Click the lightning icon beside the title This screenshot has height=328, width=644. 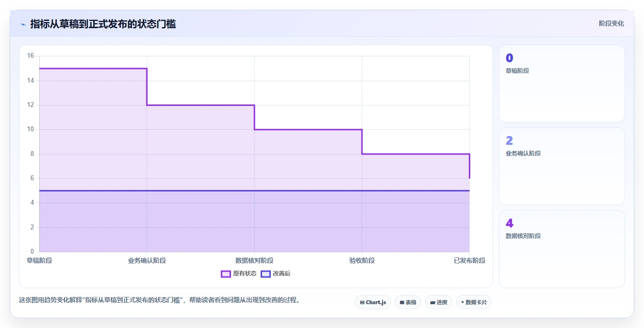[x=23, y=24]
